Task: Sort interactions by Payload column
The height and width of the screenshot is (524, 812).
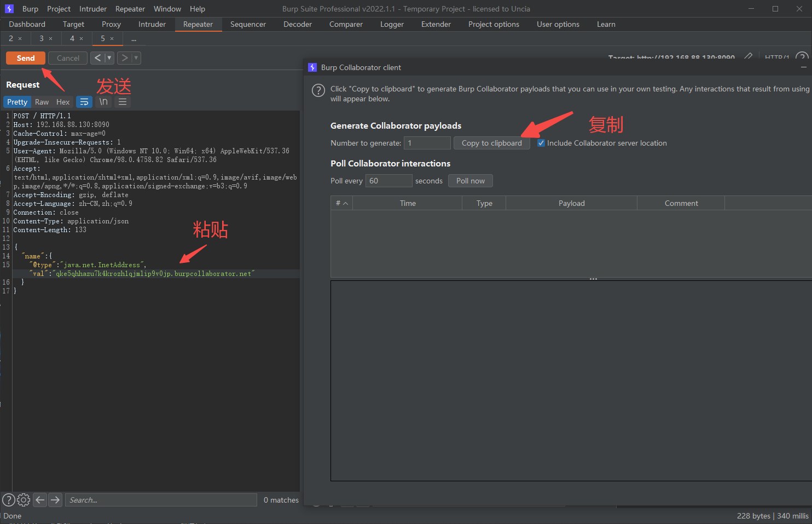Action: [572, 203]
